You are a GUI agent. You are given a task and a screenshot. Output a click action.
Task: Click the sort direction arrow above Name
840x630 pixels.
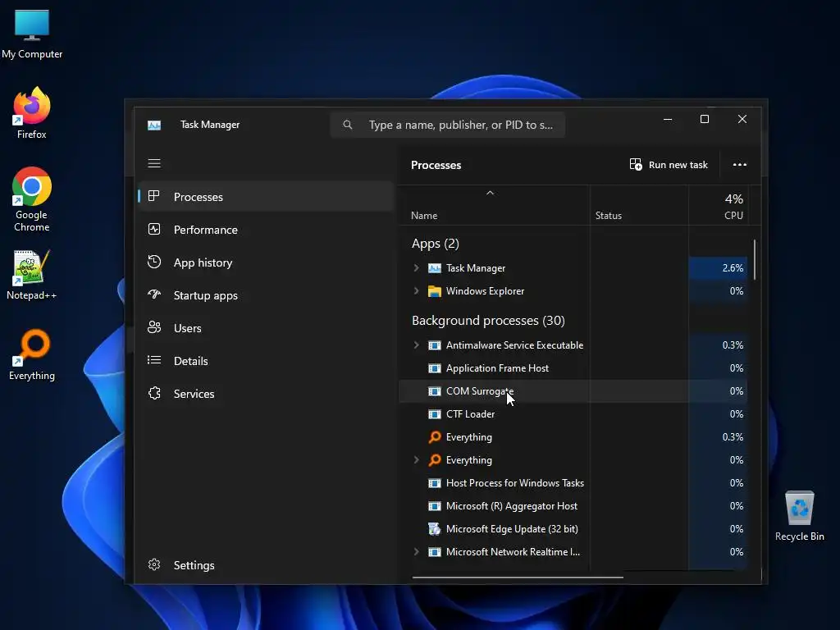[490, 193]
